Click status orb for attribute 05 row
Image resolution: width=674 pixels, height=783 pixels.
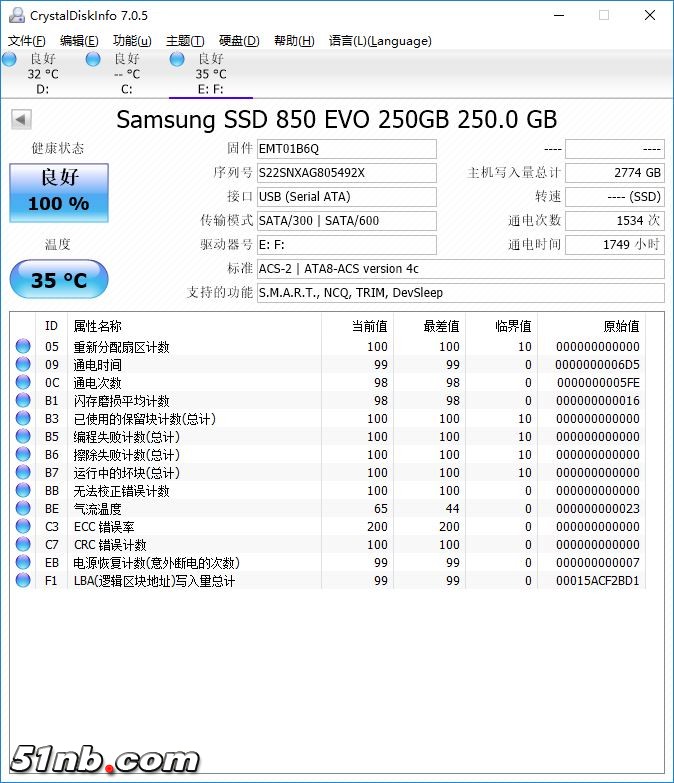coord(23,347)
